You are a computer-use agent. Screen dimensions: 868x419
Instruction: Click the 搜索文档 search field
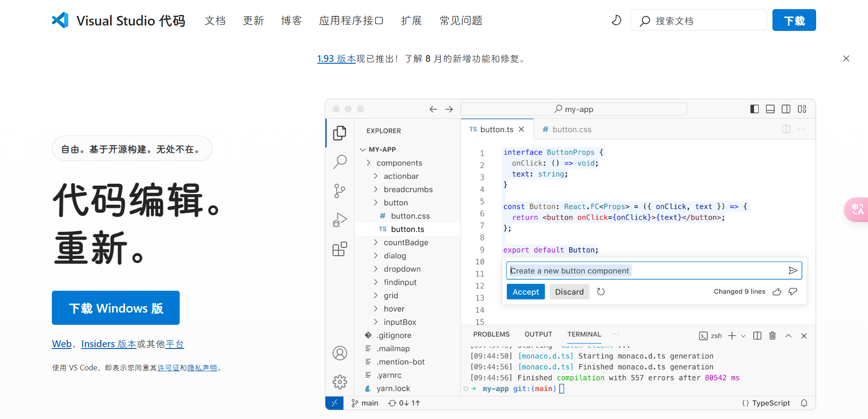(699, 20)
